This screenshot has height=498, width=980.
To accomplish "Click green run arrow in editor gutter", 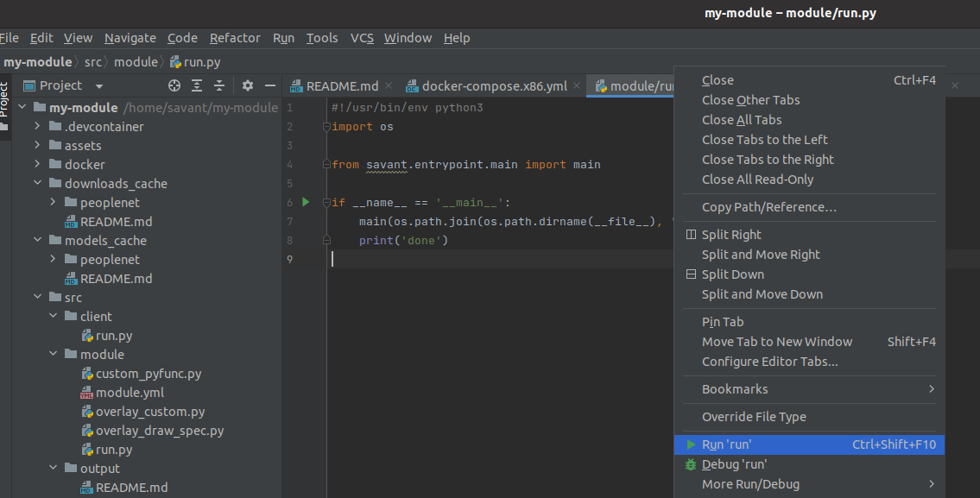I will pyautogui.click(x=305, y=202).
